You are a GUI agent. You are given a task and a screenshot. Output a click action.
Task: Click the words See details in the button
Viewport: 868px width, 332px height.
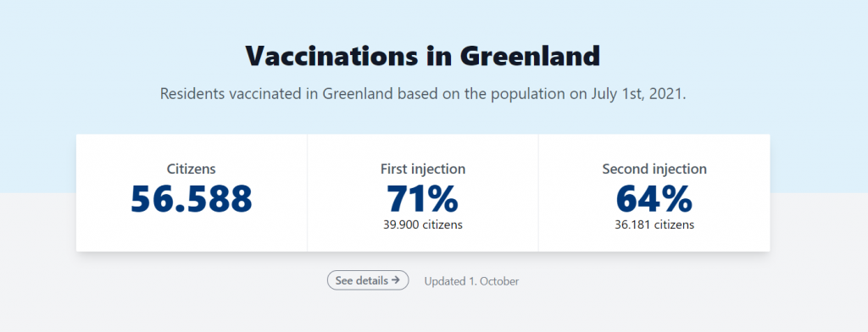(x=361, y=280)
